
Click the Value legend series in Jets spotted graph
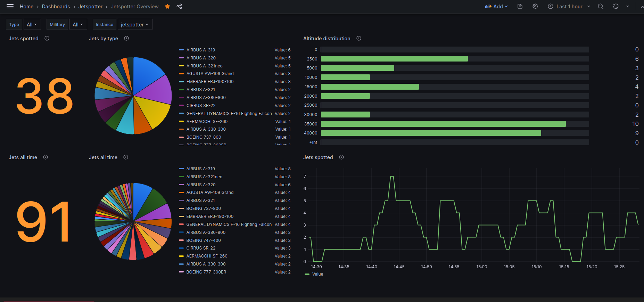click(x=317, y=274)
